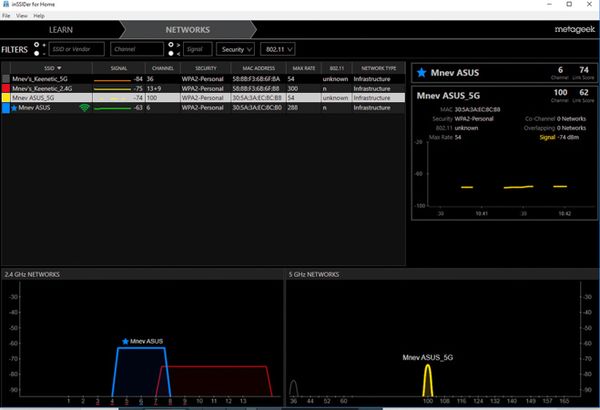This screenshot has height=410, width=600.
Task: Sort by the CHANNEL column header
Action: click(x=163, y=68)
